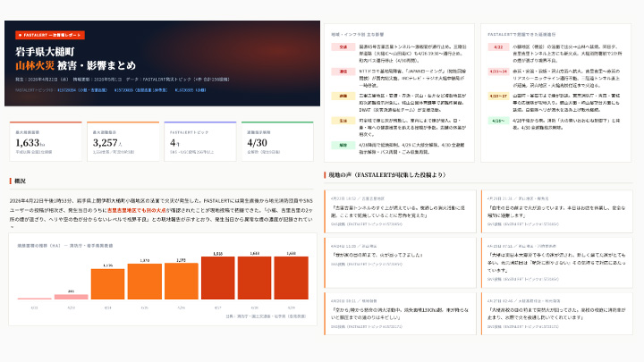Viewport: 644px width, 362px height.
Task: Click the first orange chart bar
Action: (x=107, y=284)
